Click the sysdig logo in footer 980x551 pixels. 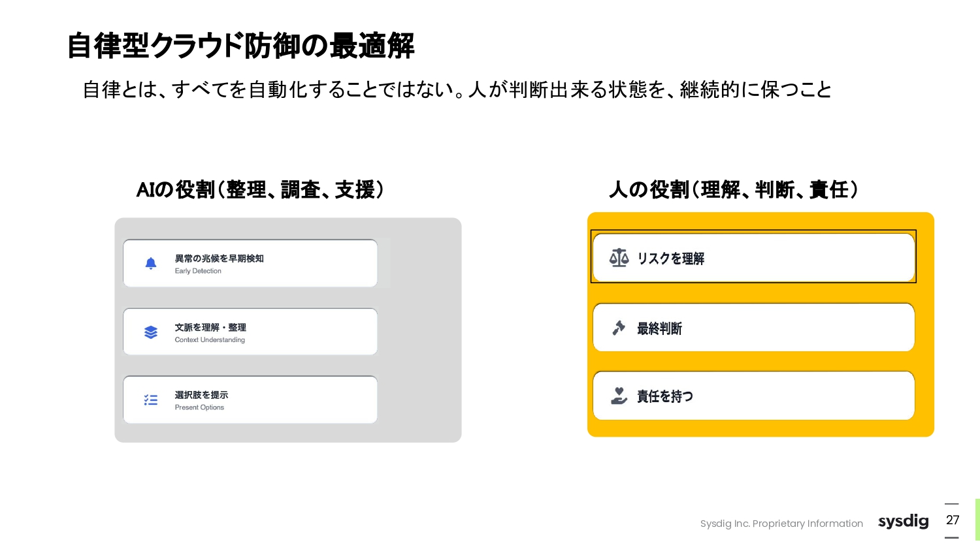point(903,521)
